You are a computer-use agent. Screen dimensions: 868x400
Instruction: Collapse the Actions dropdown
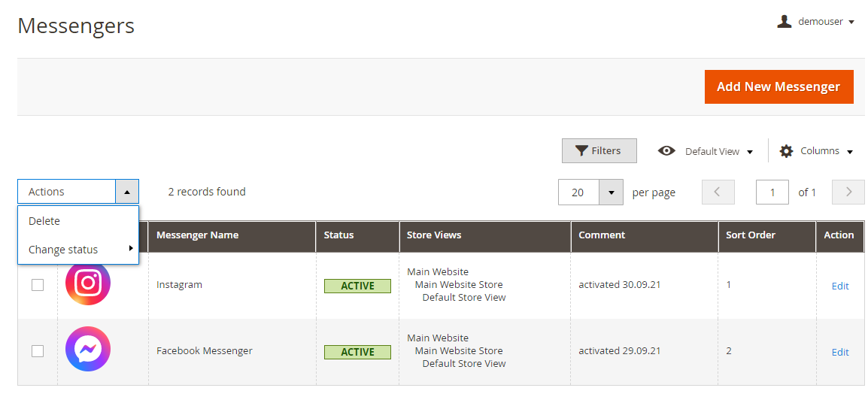[x=126, y=192]
